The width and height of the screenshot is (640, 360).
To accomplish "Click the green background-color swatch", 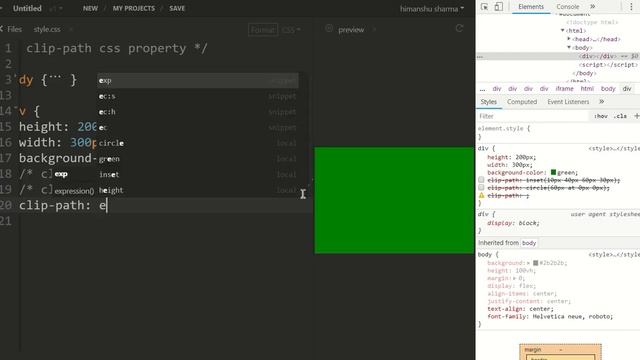I will point(553,172).
